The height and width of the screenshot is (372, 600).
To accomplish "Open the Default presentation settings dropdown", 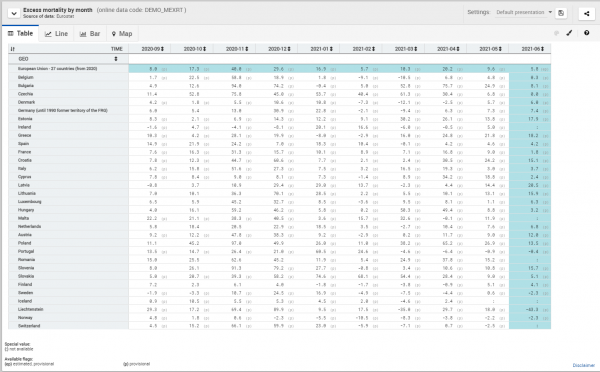I will point(524,12).
